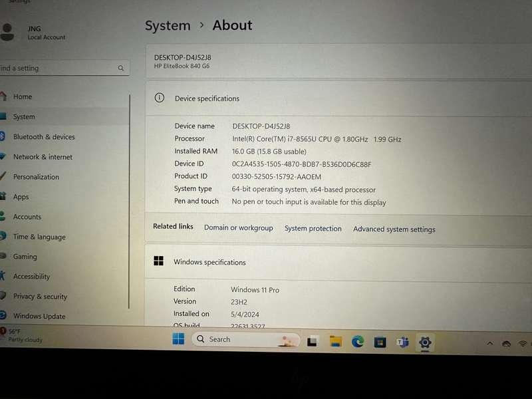Viewport: 532px width, 399px height.
Task: Open Microsoft Edge from the taskbar
Action: pyautogui.click(x=358, y=342)
